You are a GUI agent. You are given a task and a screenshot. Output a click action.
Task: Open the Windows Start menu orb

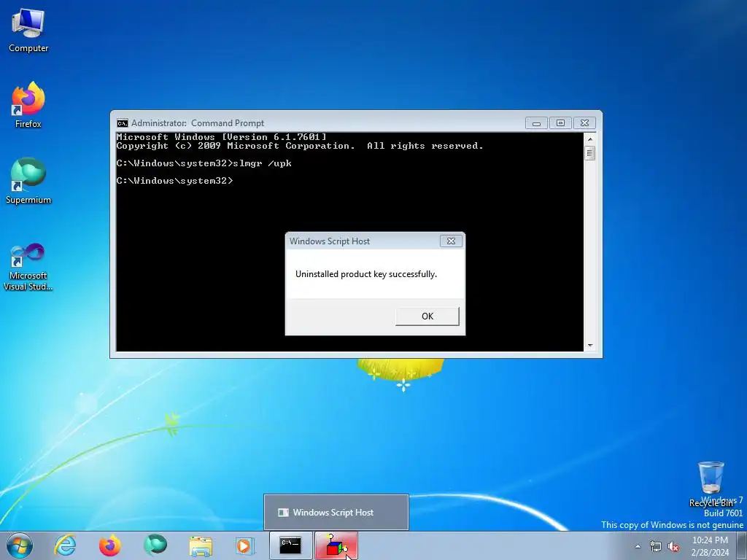[x=20, y=545]
